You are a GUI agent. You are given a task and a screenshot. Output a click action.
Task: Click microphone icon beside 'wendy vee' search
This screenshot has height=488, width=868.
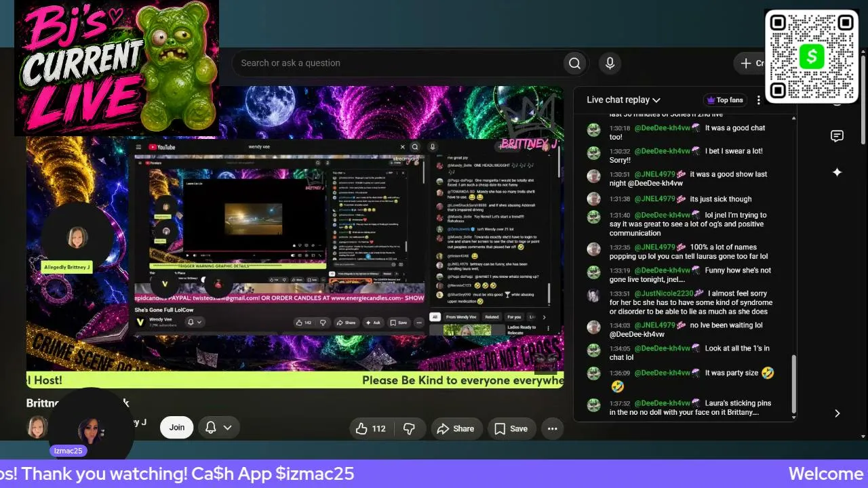click(432, 146)
